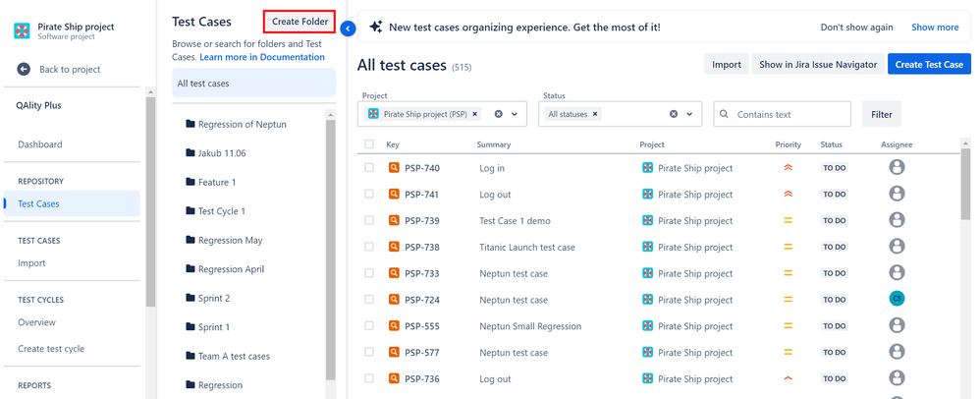Viewport: 980px width, 399px height.
Task: Click summary Neptun Small Regression
Action: (x=530, y=326)
